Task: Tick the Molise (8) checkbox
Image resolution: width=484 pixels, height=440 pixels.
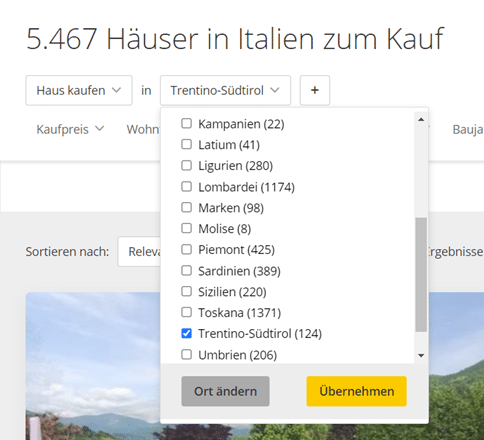Action: pos(186,228)
